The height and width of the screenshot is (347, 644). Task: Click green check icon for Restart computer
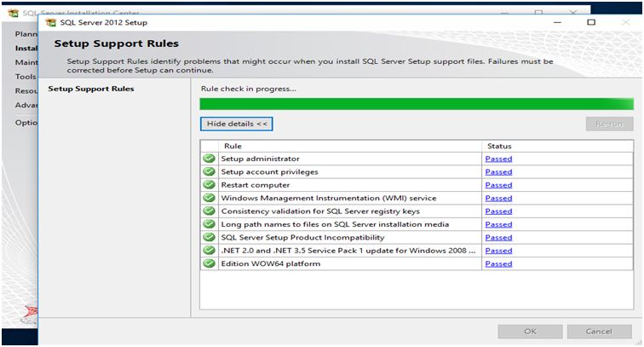(x=209, y=185)
